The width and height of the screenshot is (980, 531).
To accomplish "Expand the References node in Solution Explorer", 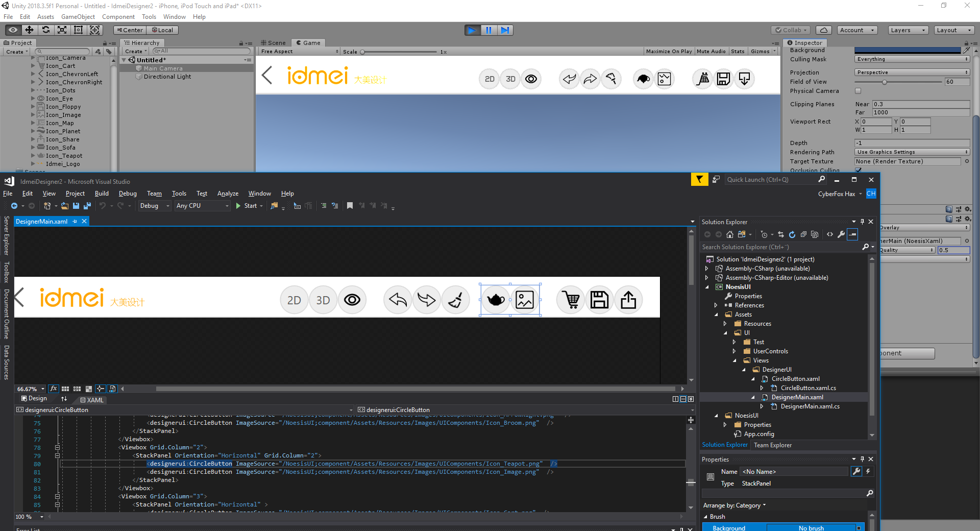I will 716,305.
